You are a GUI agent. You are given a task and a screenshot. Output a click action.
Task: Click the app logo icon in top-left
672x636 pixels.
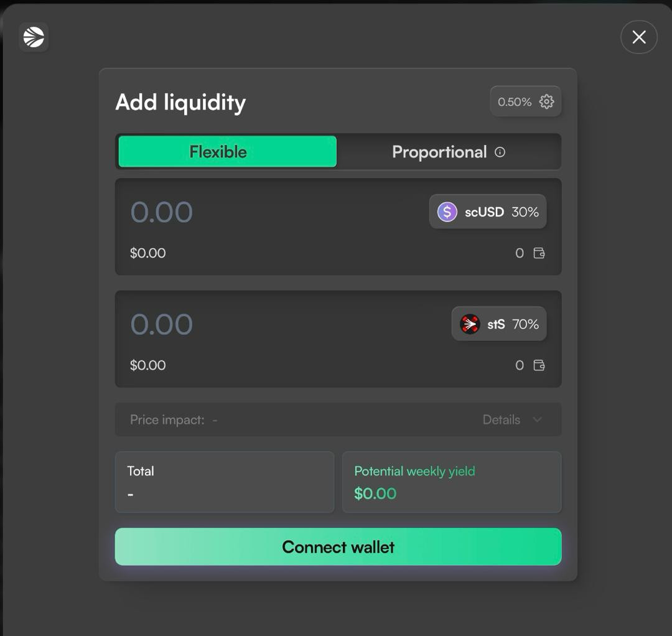34,37
